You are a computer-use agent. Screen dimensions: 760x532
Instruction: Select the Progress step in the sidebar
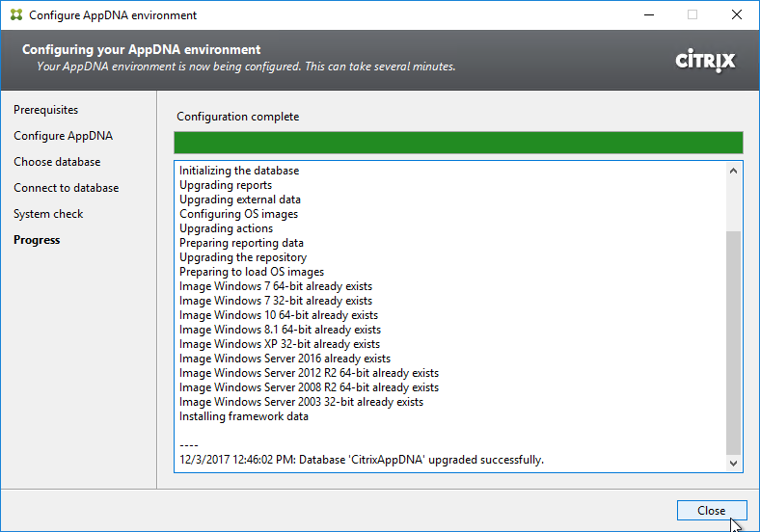[x=37, y=240]
